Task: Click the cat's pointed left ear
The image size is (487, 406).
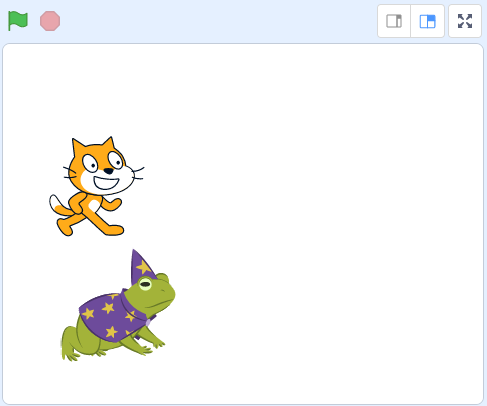Action: pyautogui.click(x=79, y=146)
